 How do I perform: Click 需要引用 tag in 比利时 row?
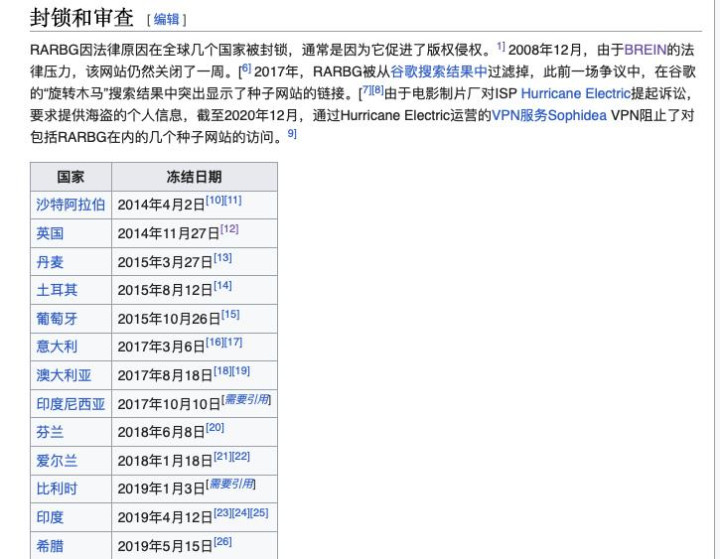tap(231, 484)
